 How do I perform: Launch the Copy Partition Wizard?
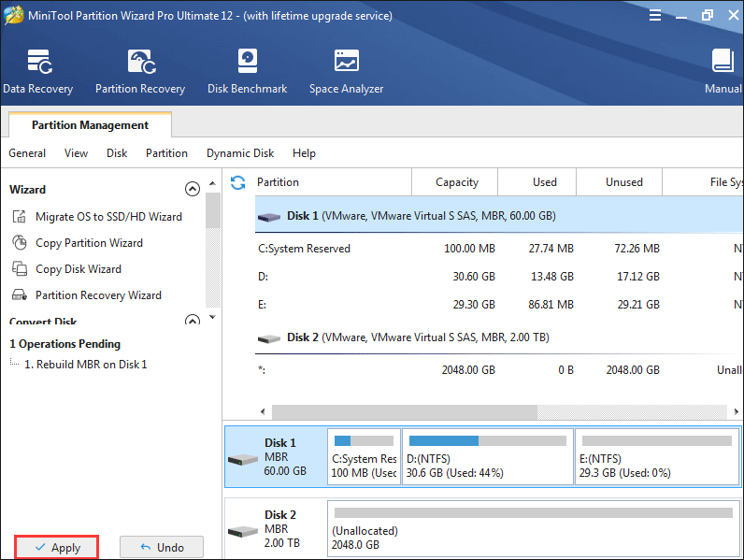pyautogui.click(x=89, y=243)
